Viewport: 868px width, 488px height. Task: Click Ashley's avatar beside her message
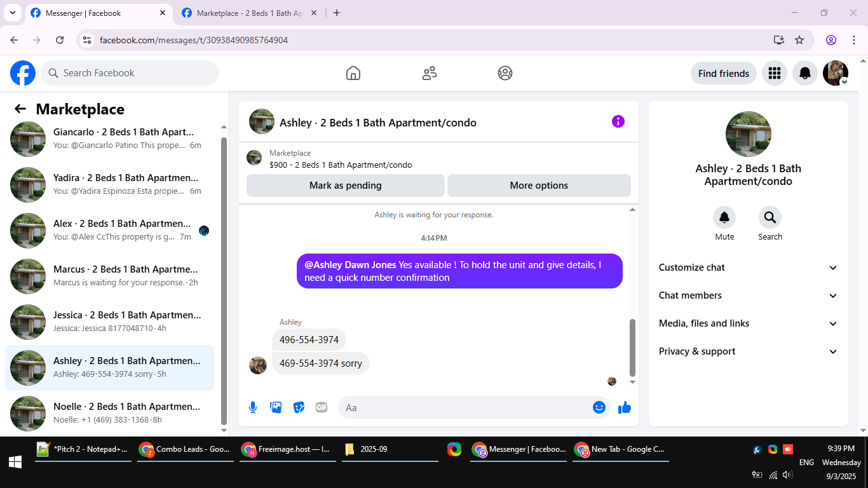point(258,365)
